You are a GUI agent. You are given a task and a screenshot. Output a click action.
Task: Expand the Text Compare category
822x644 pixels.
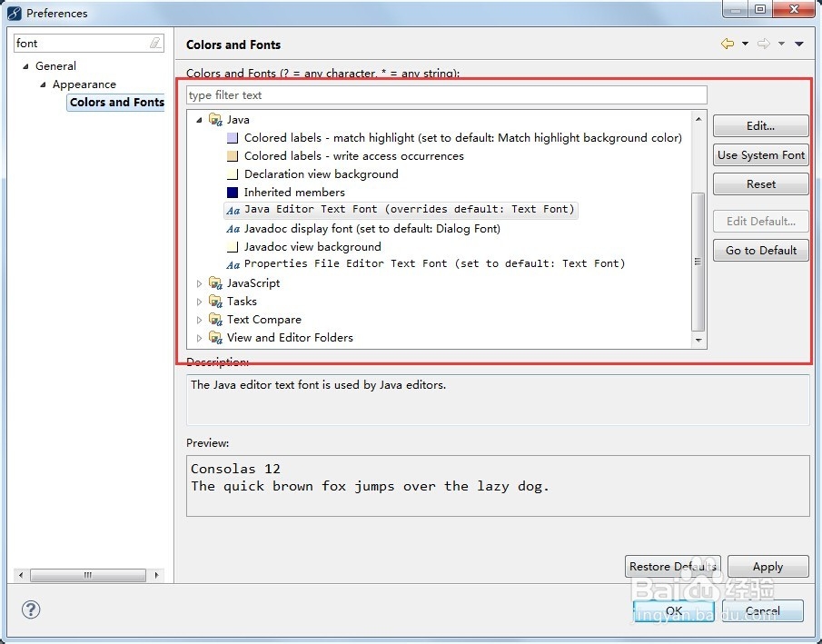coord(199,320)
